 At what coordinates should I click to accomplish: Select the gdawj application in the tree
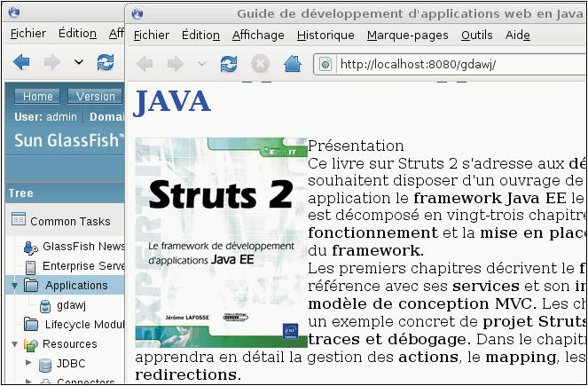pos(70,305)
